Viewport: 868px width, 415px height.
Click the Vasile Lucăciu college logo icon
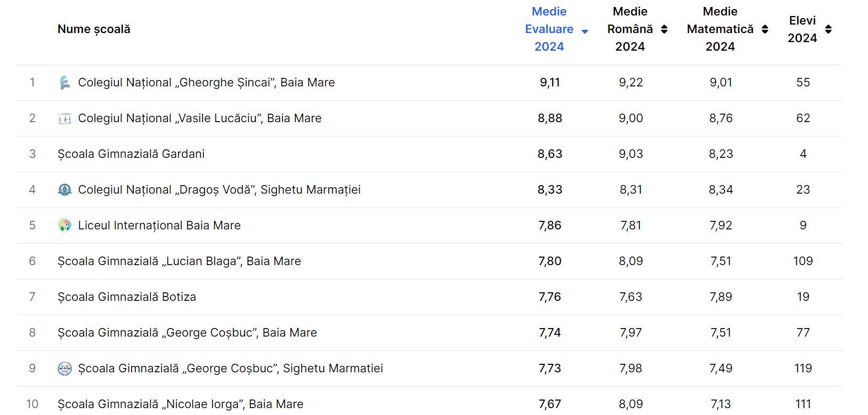[64, 118]
